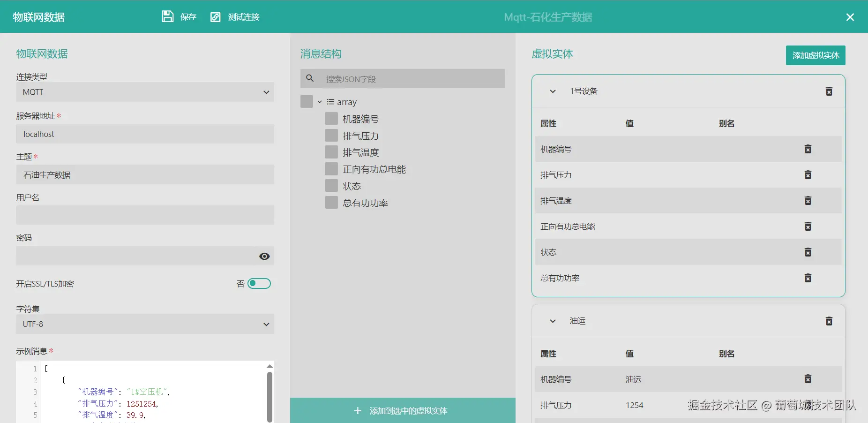Click the search magnifier icon in 消息结构

[310, 78]
